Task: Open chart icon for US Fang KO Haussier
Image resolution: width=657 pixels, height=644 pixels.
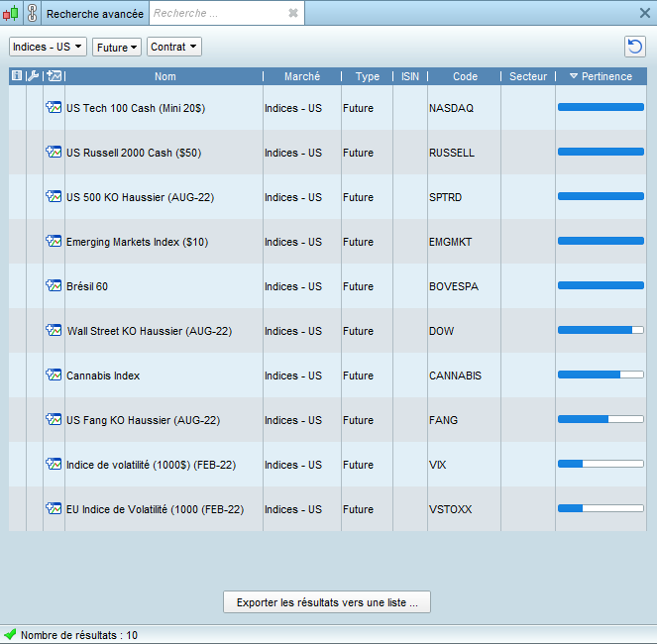Action: click(x=54, y=419)
